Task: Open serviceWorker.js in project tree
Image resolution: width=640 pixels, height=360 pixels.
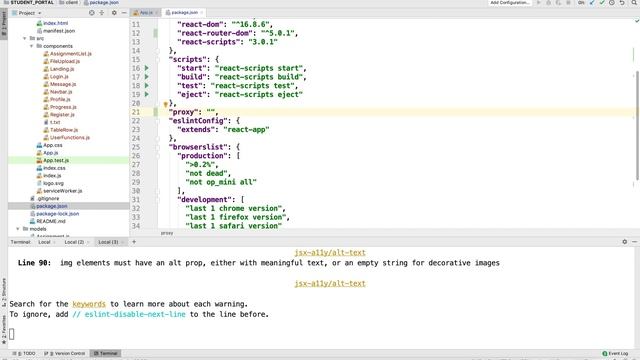Action: pos(59,191)
